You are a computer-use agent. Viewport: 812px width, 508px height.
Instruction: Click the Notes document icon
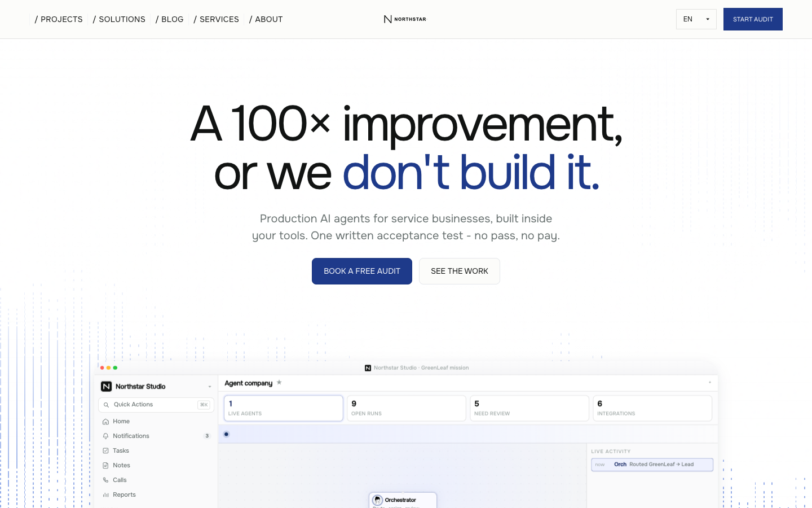tap(105, 466)
